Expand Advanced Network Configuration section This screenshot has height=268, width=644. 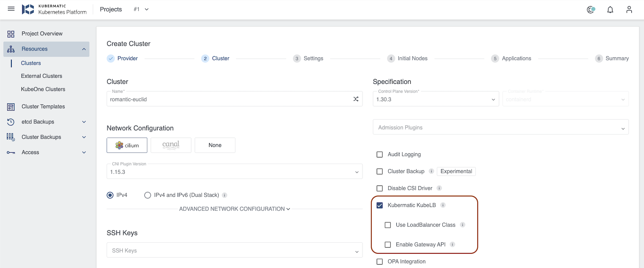(x=234, y=209)
